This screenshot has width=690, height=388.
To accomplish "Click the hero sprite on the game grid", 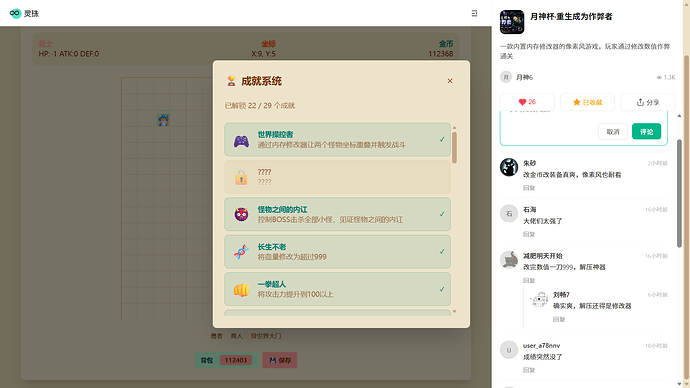I will 163,120.
